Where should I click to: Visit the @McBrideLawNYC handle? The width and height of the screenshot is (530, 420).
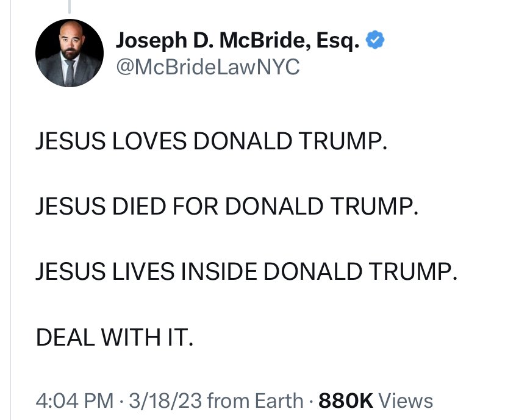(207, 66)
